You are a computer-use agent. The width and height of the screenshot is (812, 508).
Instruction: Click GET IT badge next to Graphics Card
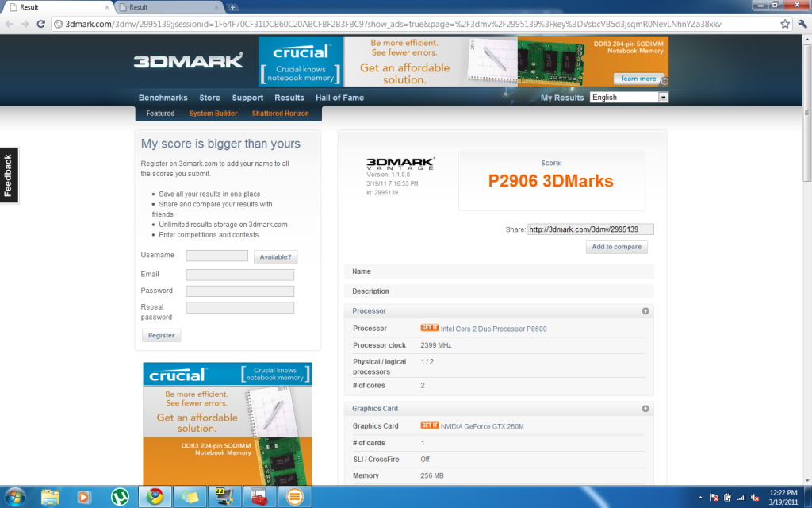pyautogui.click(x=429, y=425)
